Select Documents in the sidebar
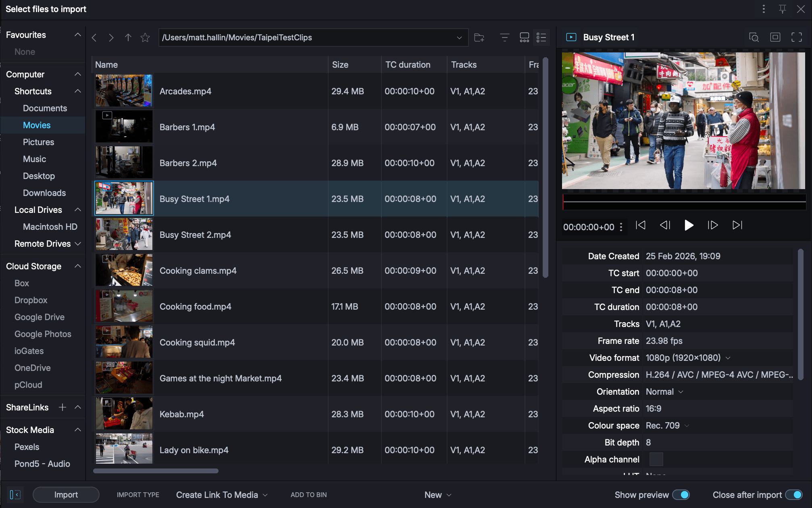Viewport: 812px width, 508px height. pos(45,108)
